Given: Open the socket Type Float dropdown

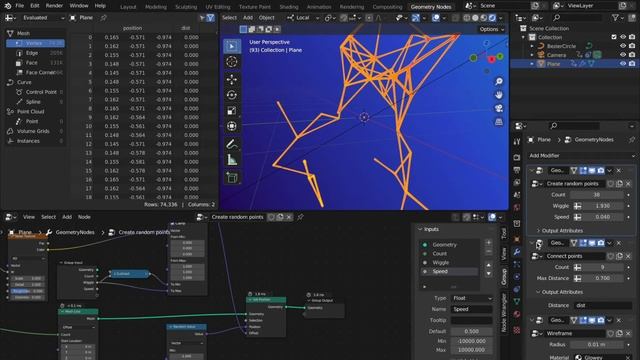Looking at the screenshot, I should [471, 298].
